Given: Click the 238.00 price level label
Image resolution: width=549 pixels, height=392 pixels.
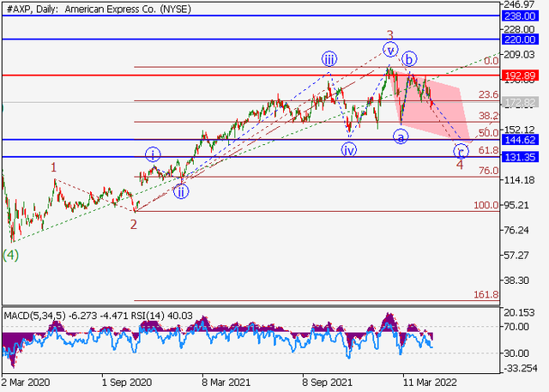Looking at the screenshot, I should [x=525, y=16].
